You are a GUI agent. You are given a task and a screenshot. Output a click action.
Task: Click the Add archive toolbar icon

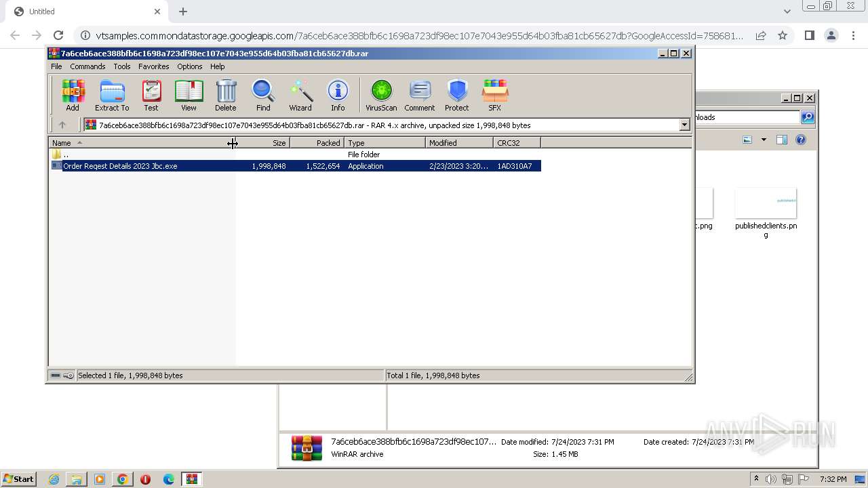click(73, 95)
